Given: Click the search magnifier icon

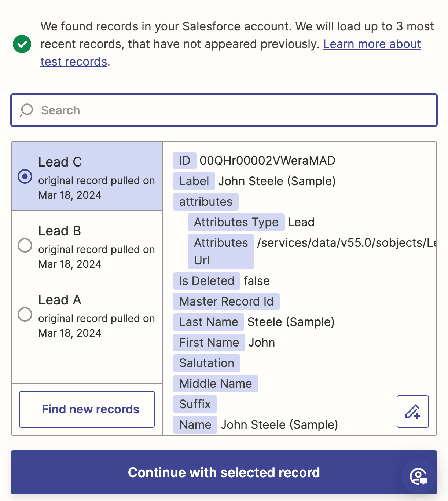Looking at the screenshot, I should point(26,110).
